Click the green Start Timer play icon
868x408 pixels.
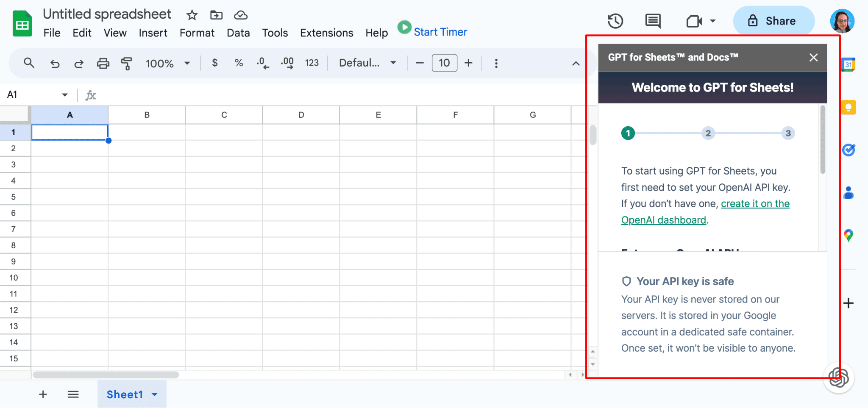coord(404,28)
